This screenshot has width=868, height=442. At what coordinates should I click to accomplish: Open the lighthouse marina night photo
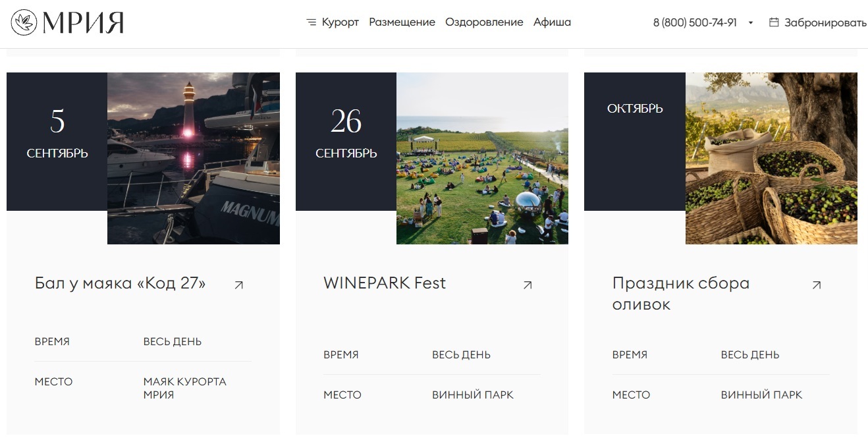[x=194, y=158]
